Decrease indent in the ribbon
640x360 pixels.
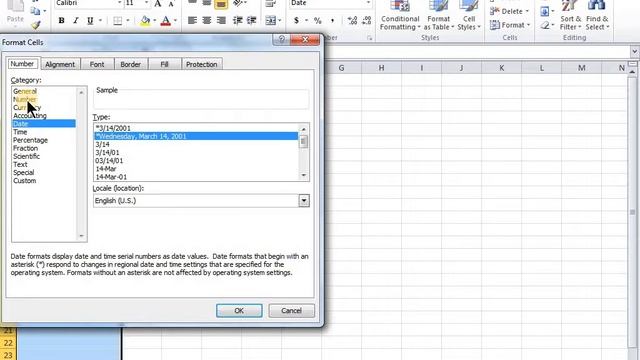(238, 20)
